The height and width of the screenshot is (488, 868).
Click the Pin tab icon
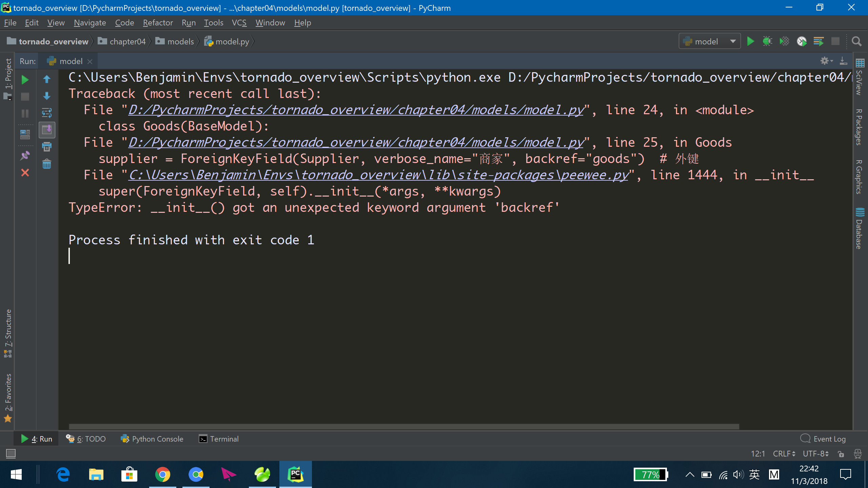point(25,156)
